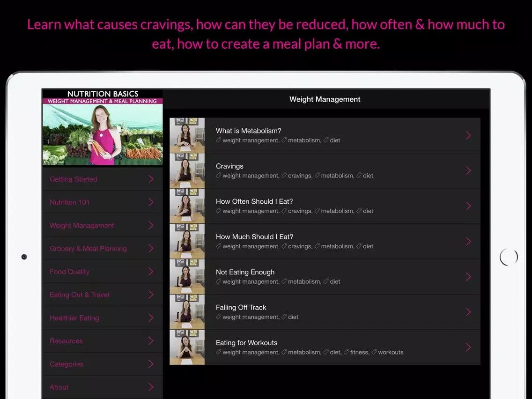Click the arrow on How Much Should I Eat?

coord(468,241)
